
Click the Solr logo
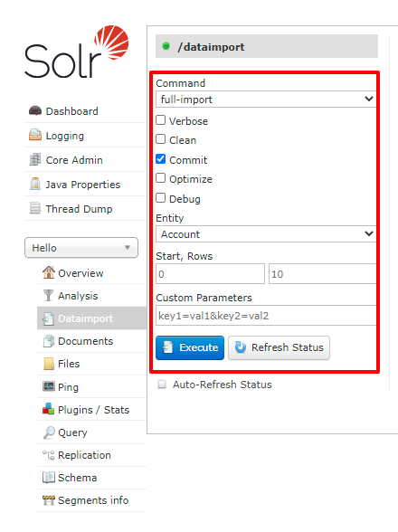77,52
